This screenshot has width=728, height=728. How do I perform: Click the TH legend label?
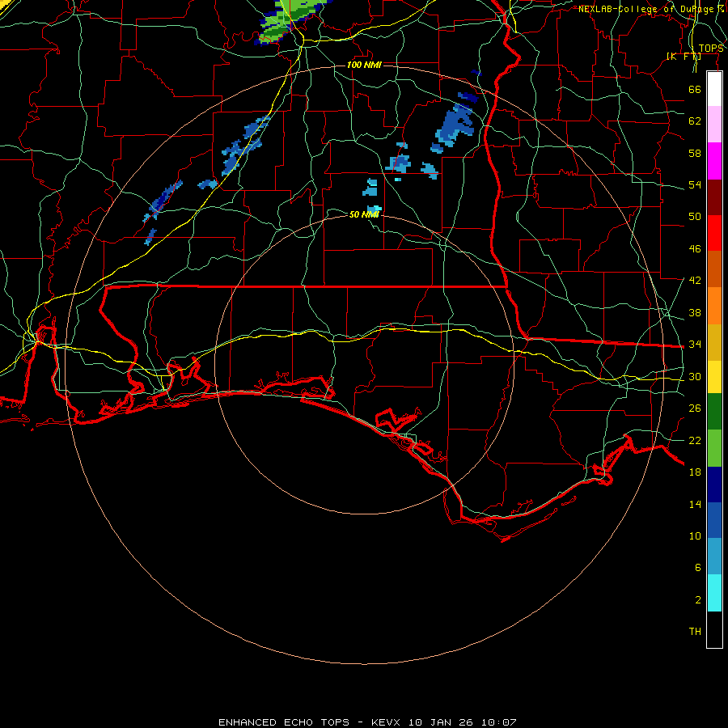tap(695, 632)
